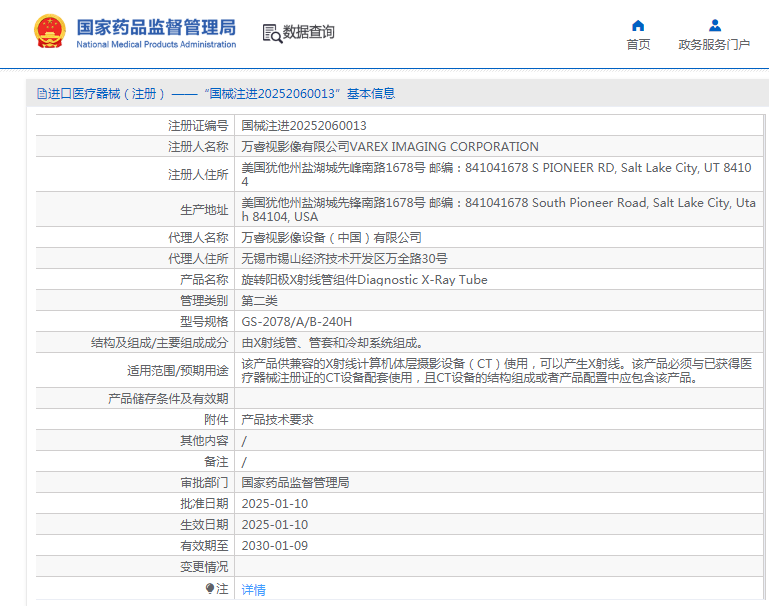The width and height of the screenshot is (769, 606).
Task: Click the person icon above 政务服务门户
Action: [x=714, y=25]
